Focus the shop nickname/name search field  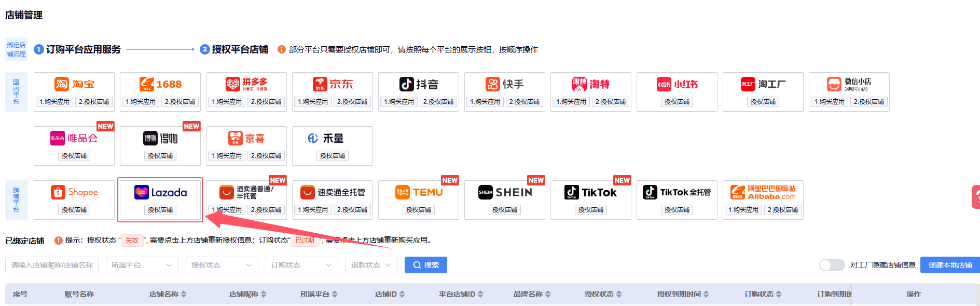(x=52, y=265)
